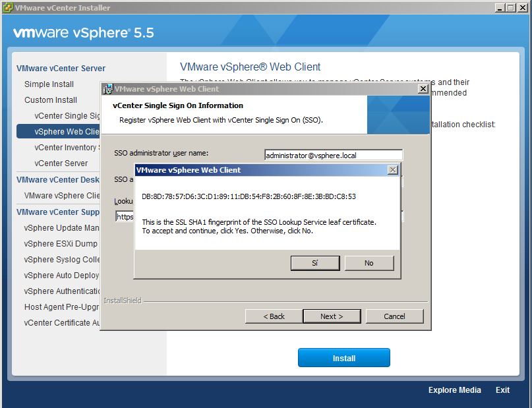Select vSphere Syslog Collector in the sidebar
The image size is (532, 408).
[62, 260]
